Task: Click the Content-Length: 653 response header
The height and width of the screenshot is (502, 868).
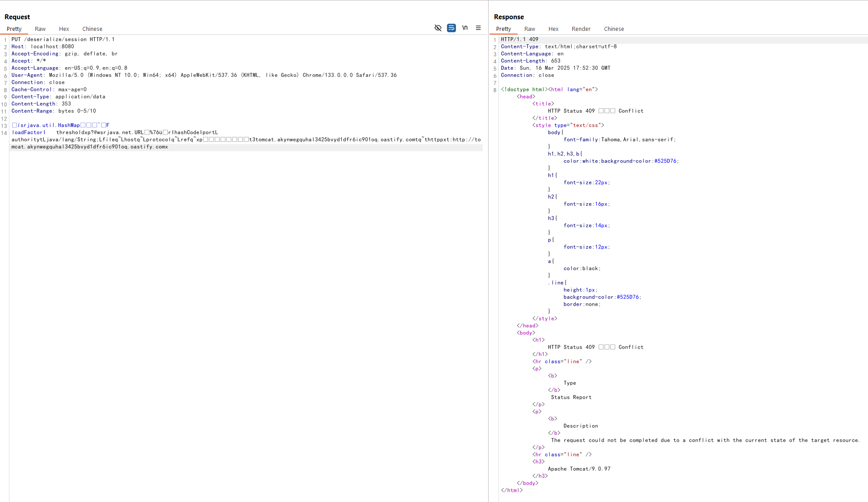Action: tap(531, 61)
